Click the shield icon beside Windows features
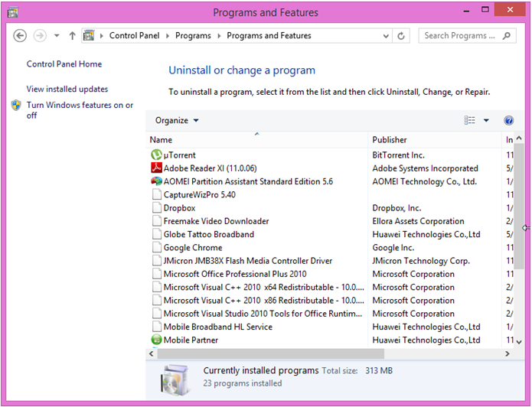Image resolution: width=532 pixels, height=407 pixels. [16, 106]
